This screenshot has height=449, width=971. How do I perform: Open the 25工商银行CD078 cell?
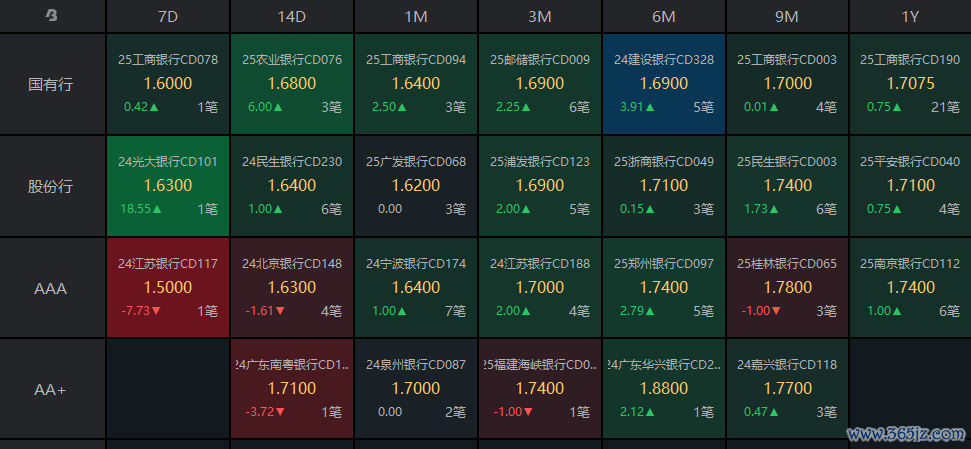168,84
